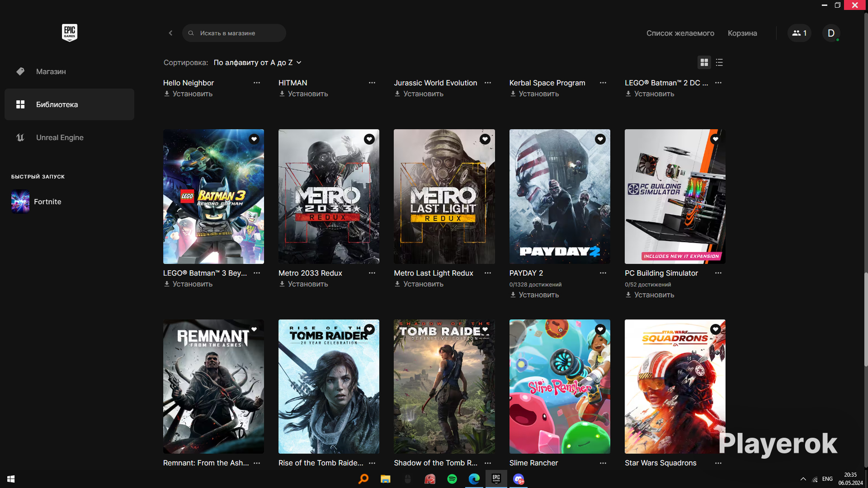
Task: Open Discord from the taskbar
Action: [518, 479]
